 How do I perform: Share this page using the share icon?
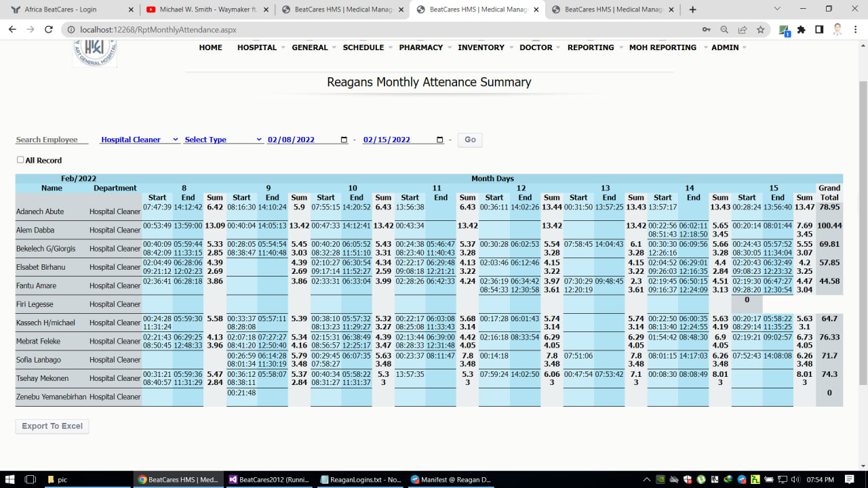[743, 30]
